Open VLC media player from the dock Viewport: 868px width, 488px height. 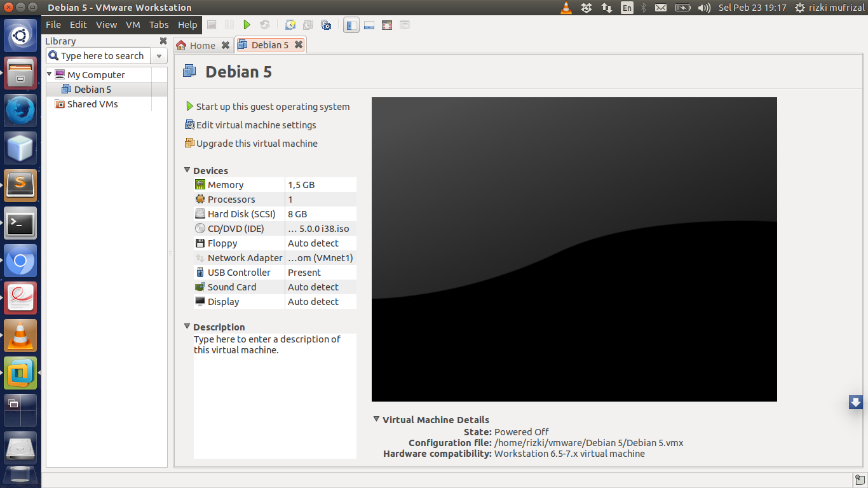coord(21,335)
